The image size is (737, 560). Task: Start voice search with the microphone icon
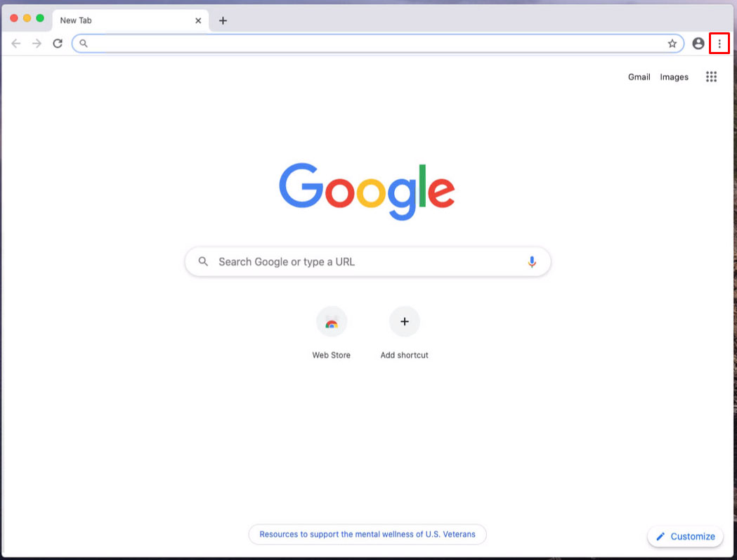532,262
